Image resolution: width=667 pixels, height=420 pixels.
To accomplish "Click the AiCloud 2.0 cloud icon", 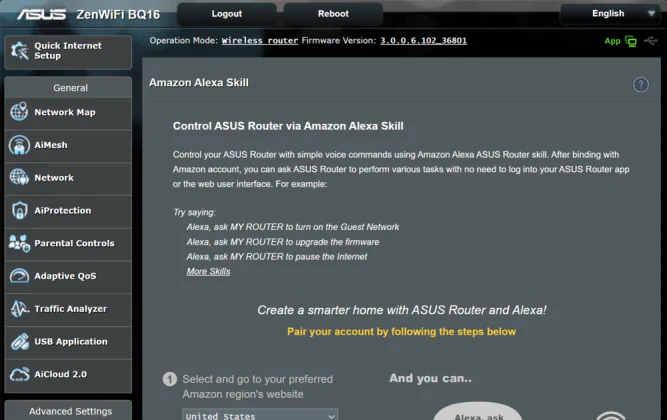I will coord(19,374).
